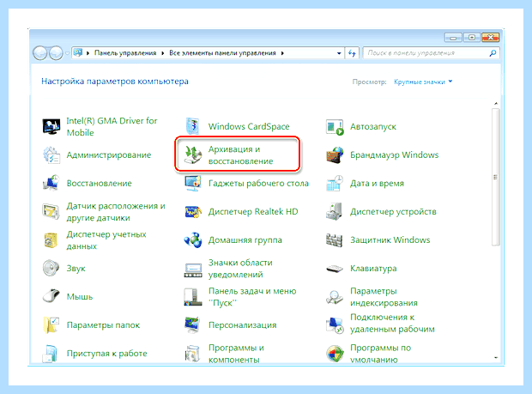This screenshot has width=532, height=394.
Task: Open Архивация и восстановление link
Action: click(240, 155)
